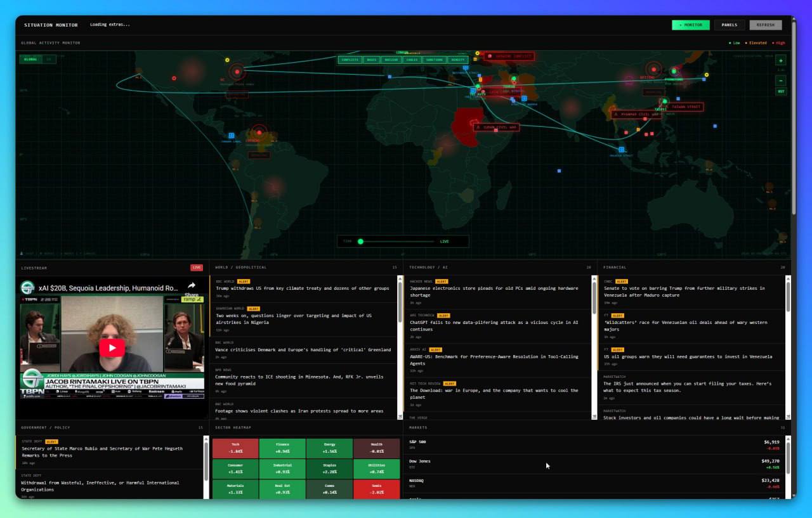Zoom in on the activity map

[x=781, y=60]
